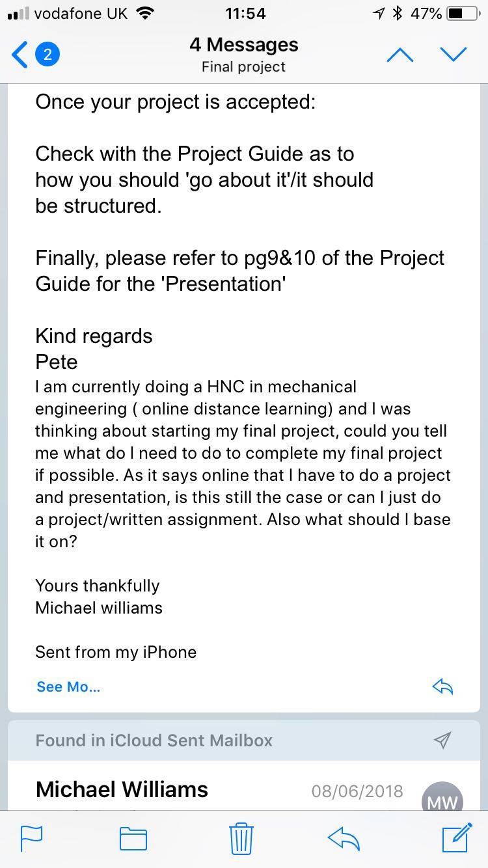Delete the message with the trash icon
Screen dimensions: 488x868
coord(241,838)
